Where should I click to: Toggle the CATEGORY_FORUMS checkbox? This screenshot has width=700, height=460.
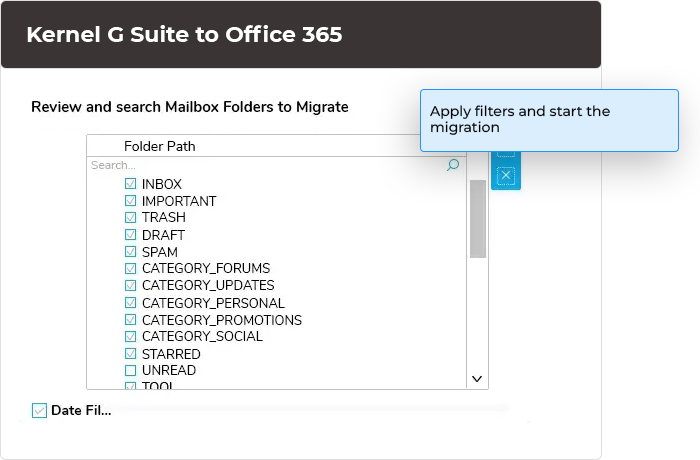(x=130, y=268)
